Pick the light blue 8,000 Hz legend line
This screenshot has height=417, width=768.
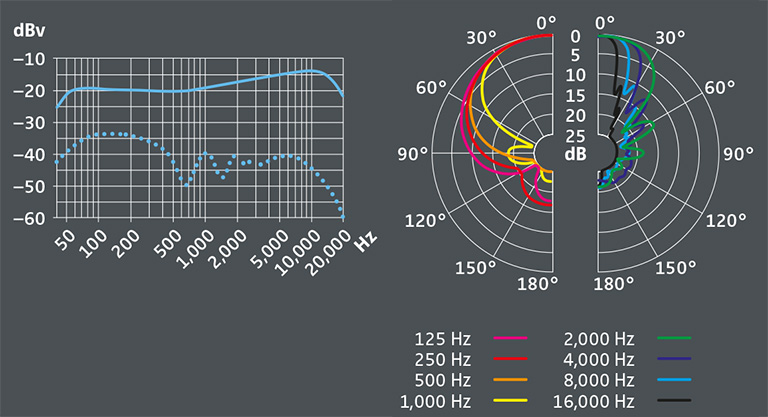(x=675, y=380)
